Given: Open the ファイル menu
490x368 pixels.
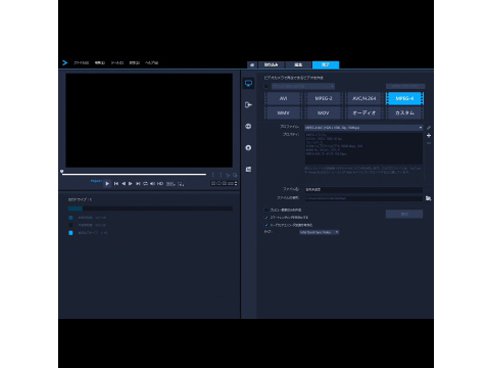Looking at the screenshot, I should pyautogui.click(x=81, y=63).
